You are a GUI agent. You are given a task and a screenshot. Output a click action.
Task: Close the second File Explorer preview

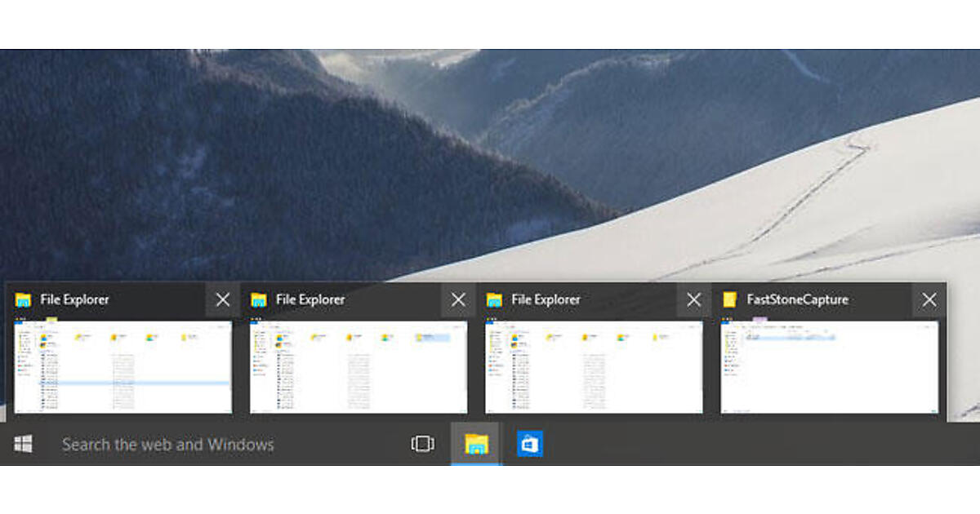click(458, 300)
